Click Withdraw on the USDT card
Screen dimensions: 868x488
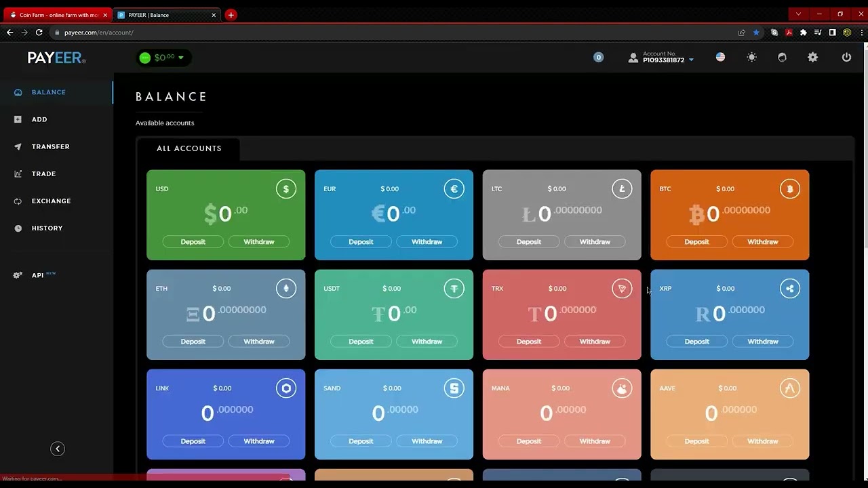point(427,342)
